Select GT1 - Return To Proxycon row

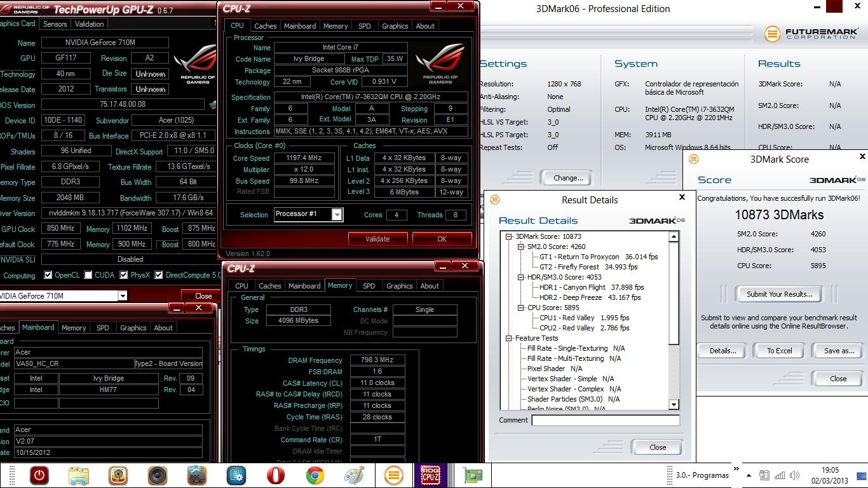[599, 257]
